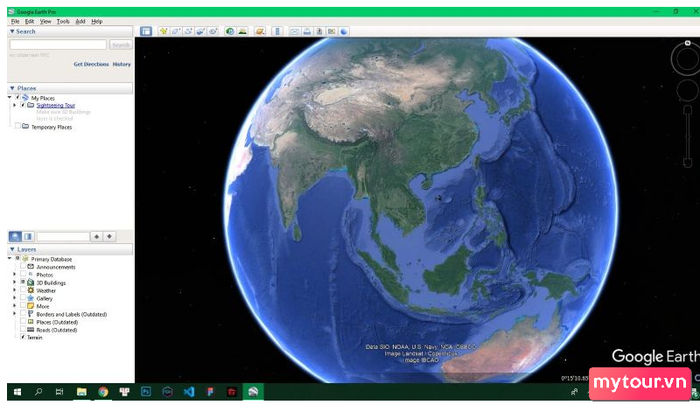The image size is (700, 411).
Task: Expand the 3D Buildings layer arrow
Action: [x=14, y=282]
